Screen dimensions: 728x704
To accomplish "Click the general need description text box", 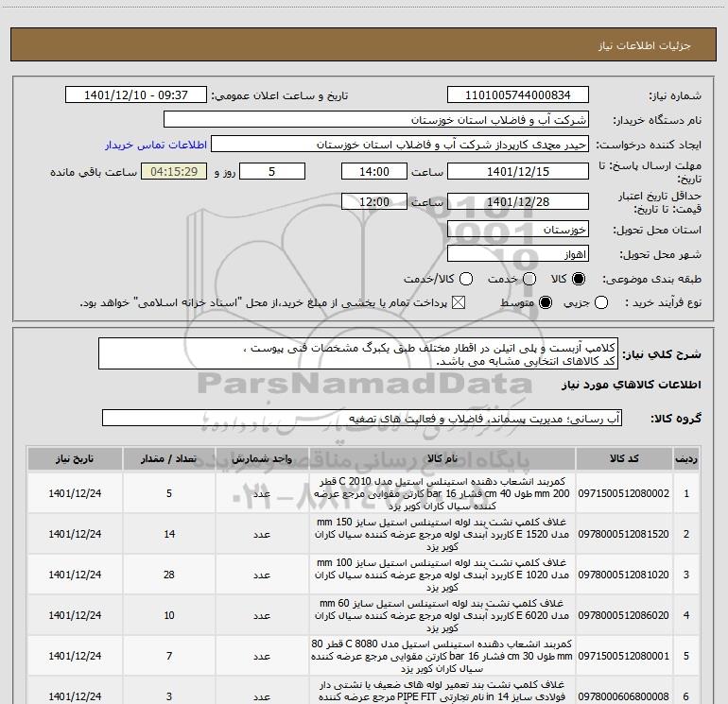I will (x=358, y=353).
